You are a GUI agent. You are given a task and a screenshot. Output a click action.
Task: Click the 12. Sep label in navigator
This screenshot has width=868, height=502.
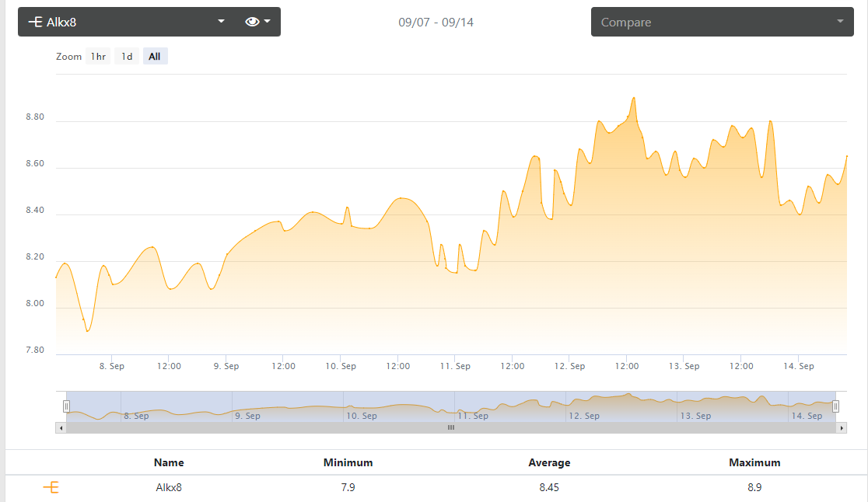(585, 416)
